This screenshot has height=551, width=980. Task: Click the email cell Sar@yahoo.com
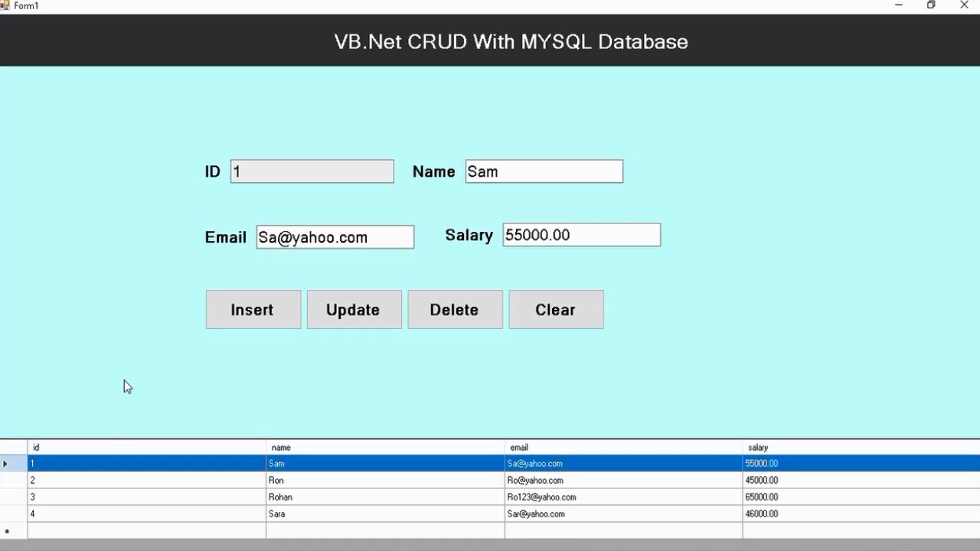pyautogui.click(x=623, y=514)
